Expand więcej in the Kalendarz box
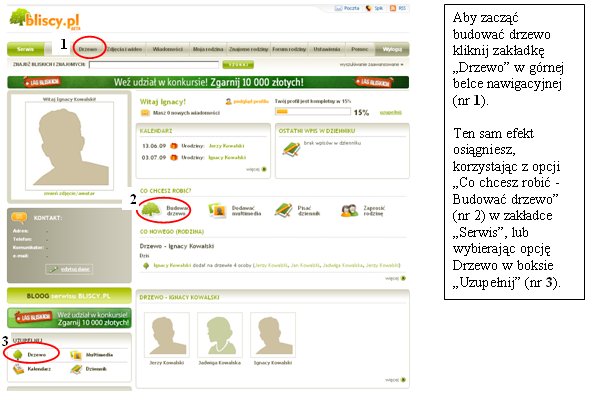This screenshot has width=592, height=400. [256, 169]
